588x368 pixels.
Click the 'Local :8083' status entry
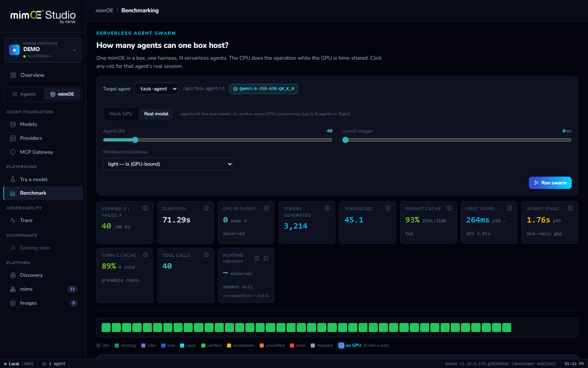click(x=19, y=364)
